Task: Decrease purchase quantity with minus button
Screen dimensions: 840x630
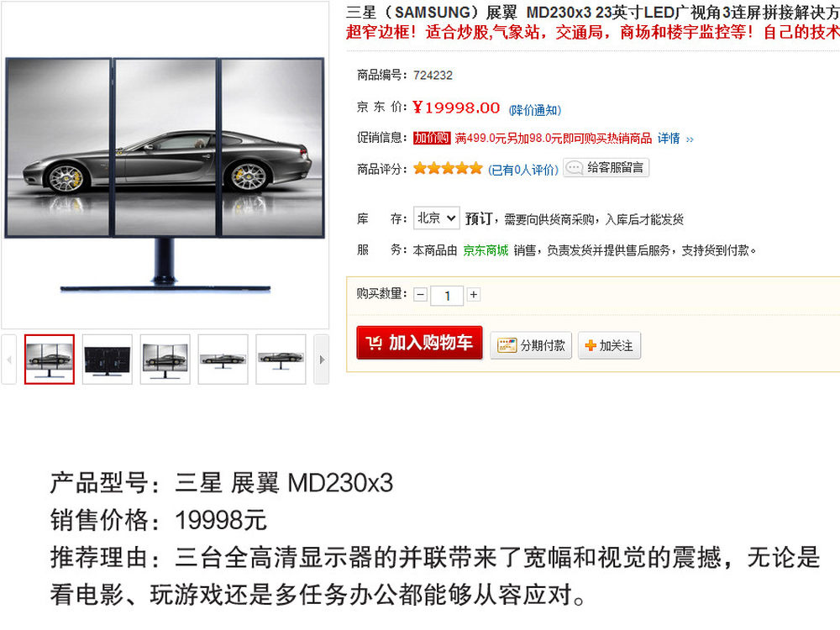Action: pos(421,295)
